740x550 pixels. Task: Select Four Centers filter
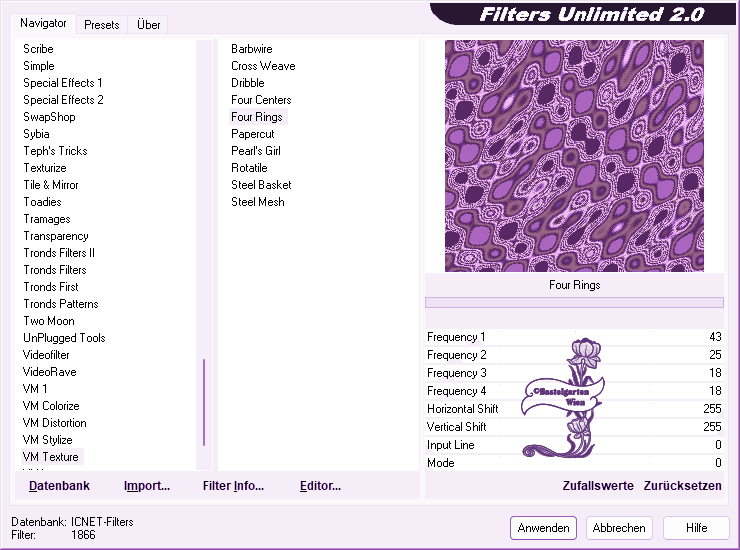pyautogui.click(x=261, y=100)
